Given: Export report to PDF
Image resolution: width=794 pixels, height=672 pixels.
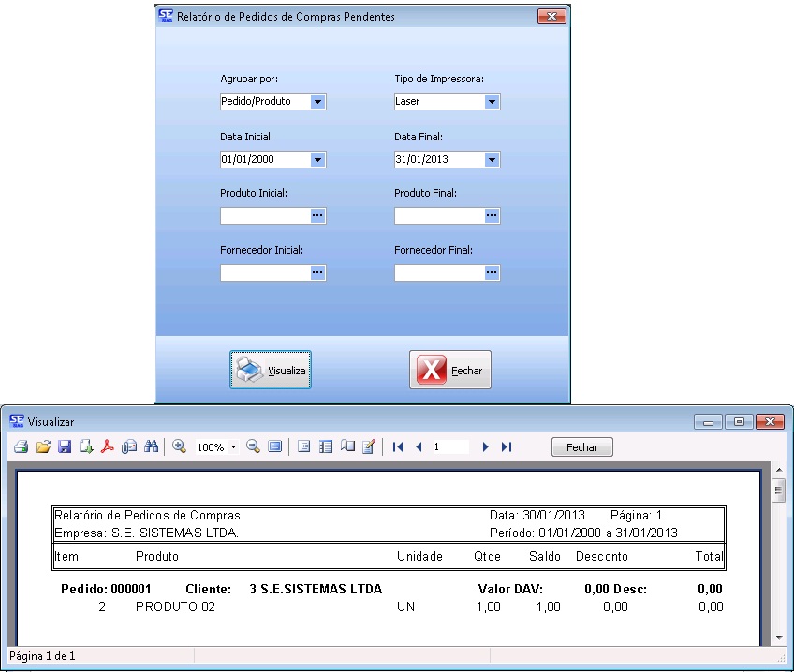Looking at the screenshot, I should click(108, 447).
